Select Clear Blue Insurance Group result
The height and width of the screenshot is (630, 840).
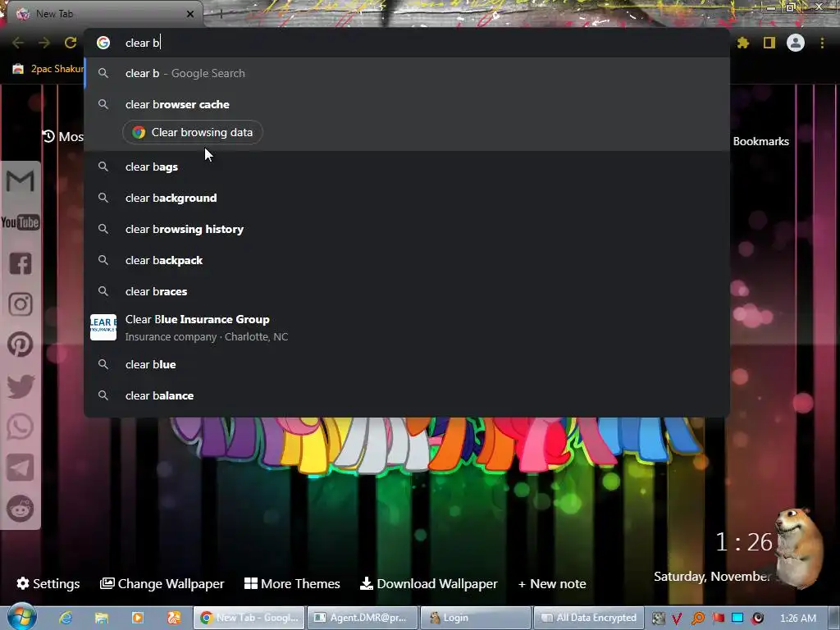pyautogui.click(x=407, y=327)
